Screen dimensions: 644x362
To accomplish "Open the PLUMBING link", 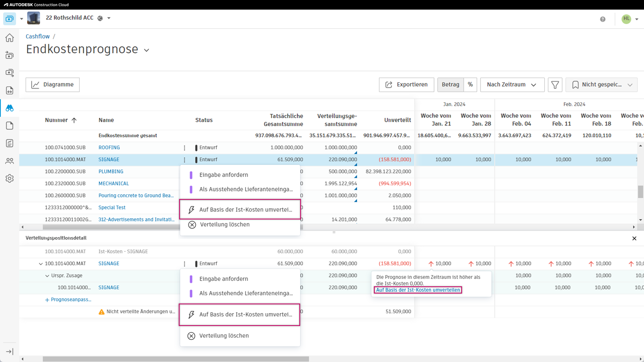I will point(111,172).
